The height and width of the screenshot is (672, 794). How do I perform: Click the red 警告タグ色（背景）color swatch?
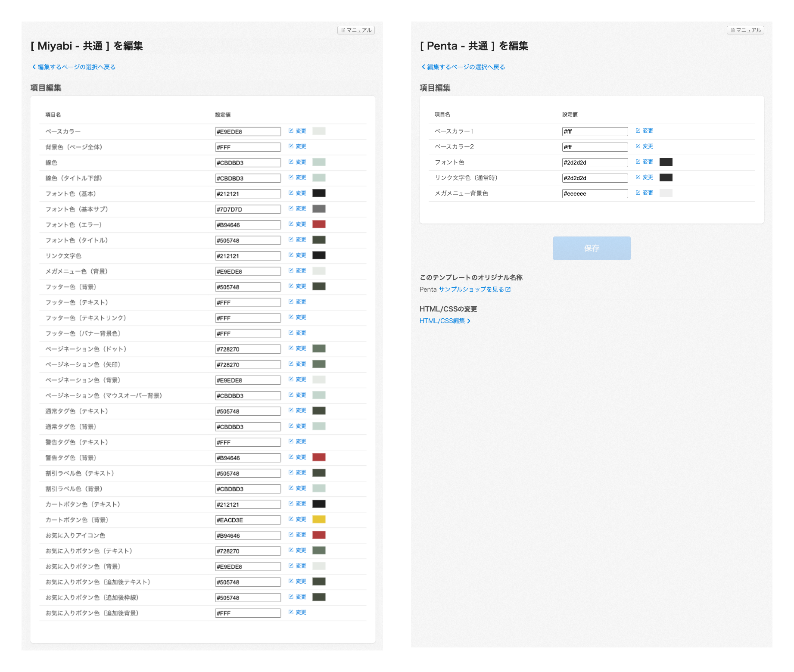[319, 457]
